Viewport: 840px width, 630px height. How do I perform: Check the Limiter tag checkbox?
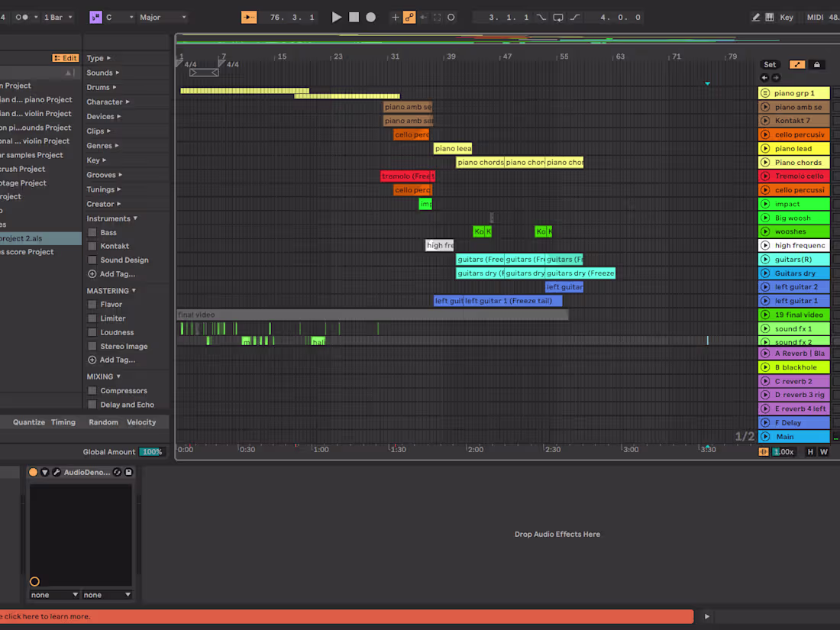92,318
